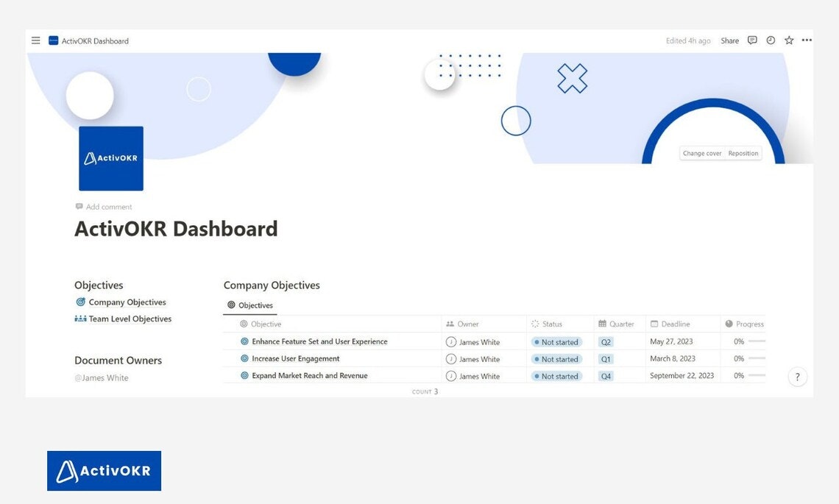Screen dimensions: 839x504
Task: Open page history clock icon
Action: [771, 40]
